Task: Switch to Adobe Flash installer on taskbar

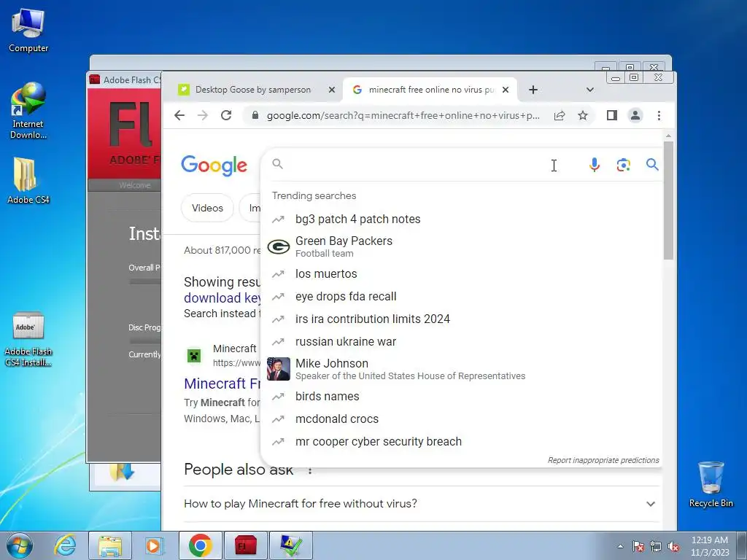Action: pos(245,545)
